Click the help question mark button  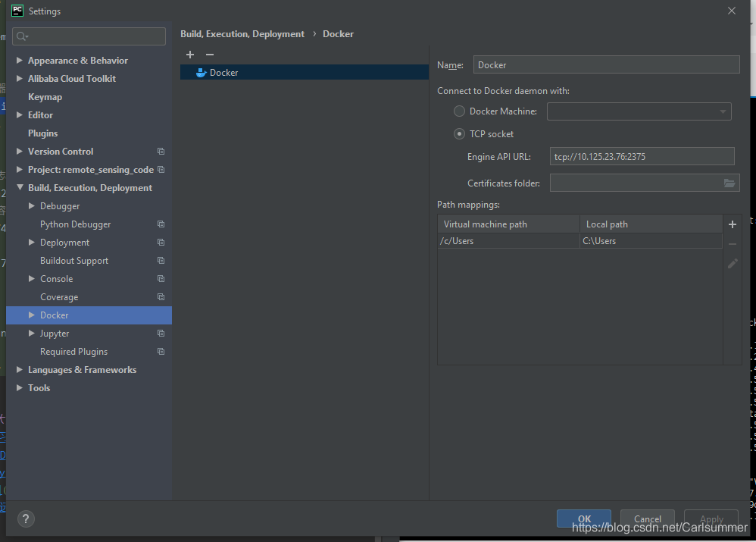tap(26, 519)
